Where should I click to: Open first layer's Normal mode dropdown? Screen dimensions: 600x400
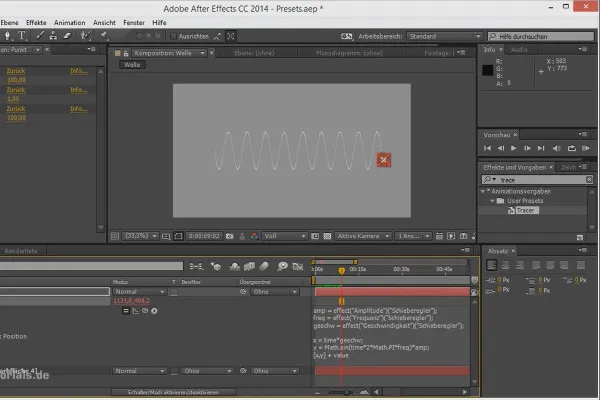coord(139,292)
